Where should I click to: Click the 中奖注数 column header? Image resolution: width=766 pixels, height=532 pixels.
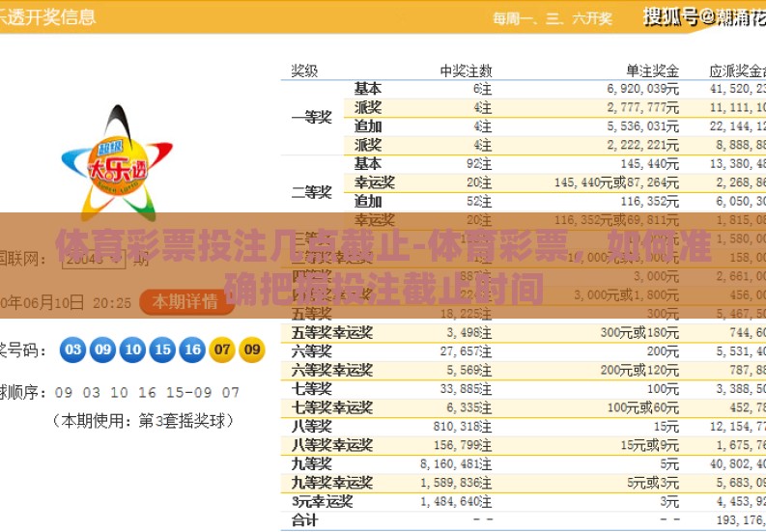coord(466,71)
